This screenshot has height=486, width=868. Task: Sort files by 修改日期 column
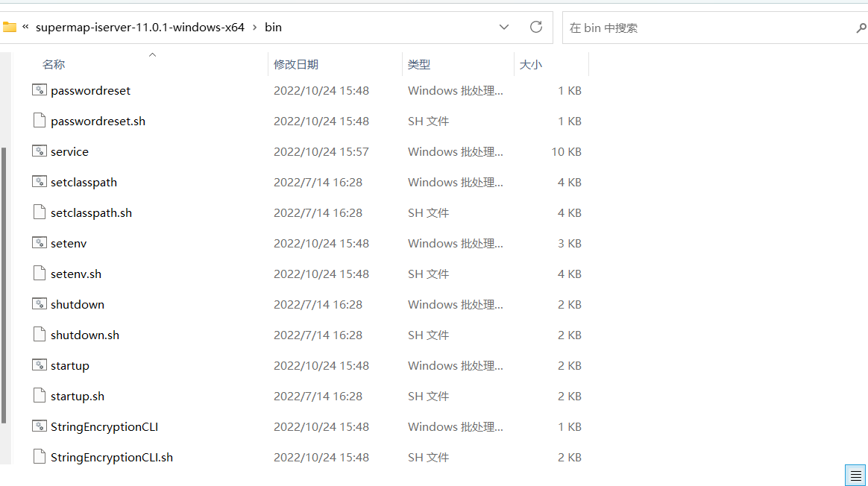pyautogui.click(x=295, y=64)
